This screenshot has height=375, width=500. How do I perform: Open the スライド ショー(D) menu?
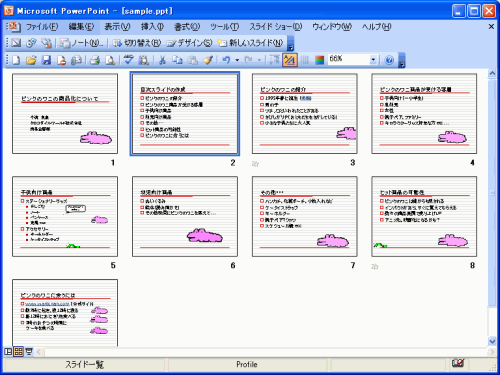pos(276,27)
